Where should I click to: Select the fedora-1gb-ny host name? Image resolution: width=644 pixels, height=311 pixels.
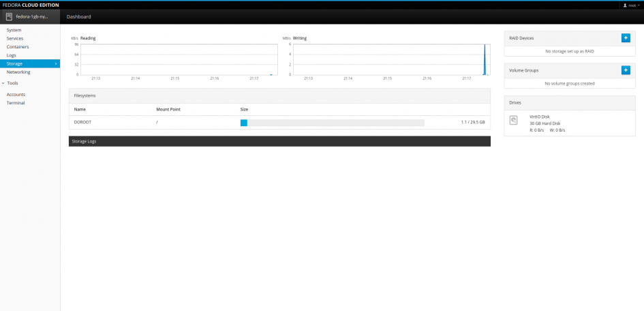coord(33,16)
